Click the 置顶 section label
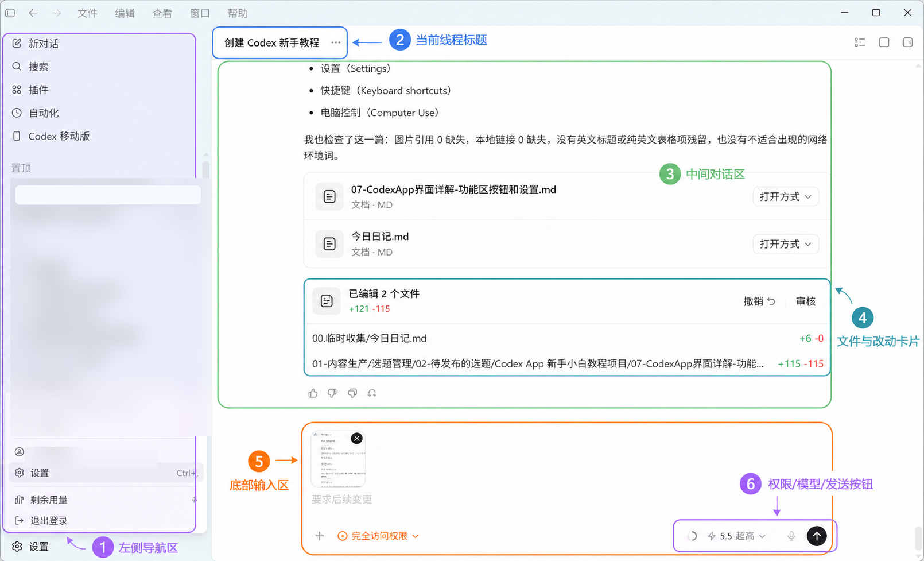924x561 pixels. (x=21, y=168)
